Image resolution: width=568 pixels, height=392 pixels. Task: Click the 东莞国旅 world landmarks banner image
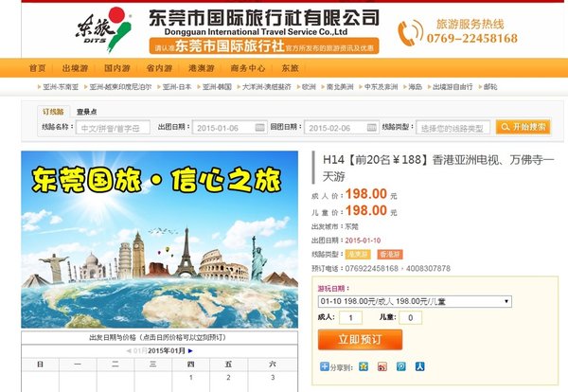pyautogui.click(x=159, y=240)
